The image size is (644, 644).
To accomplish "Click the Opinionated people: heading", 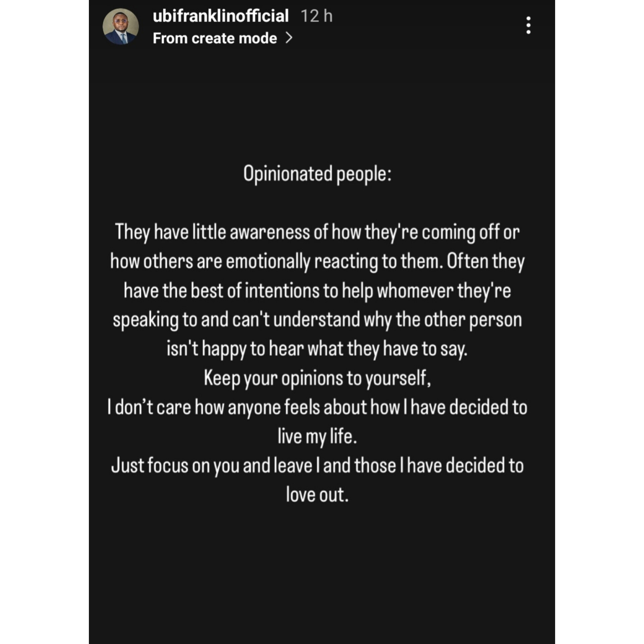I will coord(317,174).
